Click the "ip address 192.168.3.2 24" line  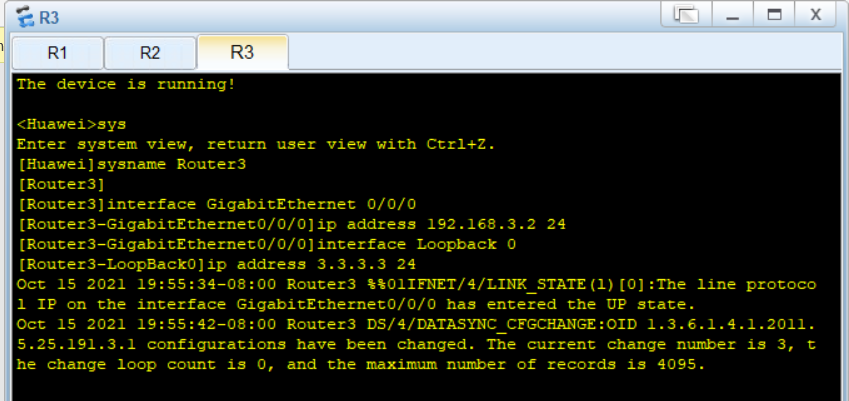coord(291,224)
